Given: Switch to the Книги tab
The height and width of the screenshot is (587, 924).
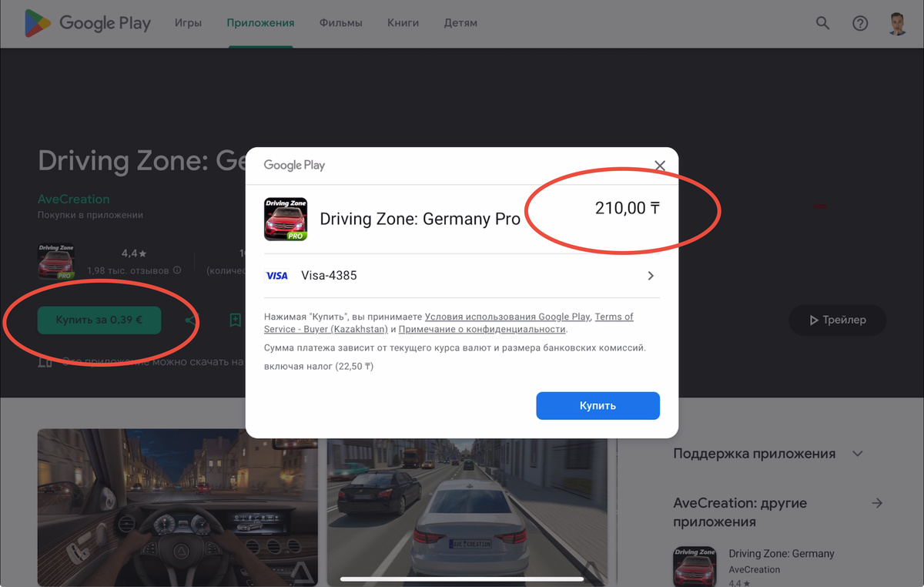Looking at the screenshot, I should [403, 23].
